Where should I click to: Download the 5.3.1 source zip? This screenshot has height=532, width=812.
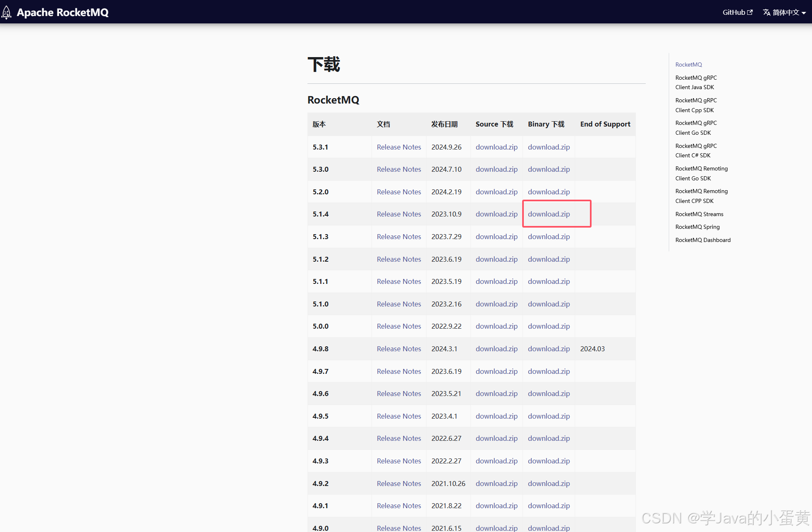(496, 147)
